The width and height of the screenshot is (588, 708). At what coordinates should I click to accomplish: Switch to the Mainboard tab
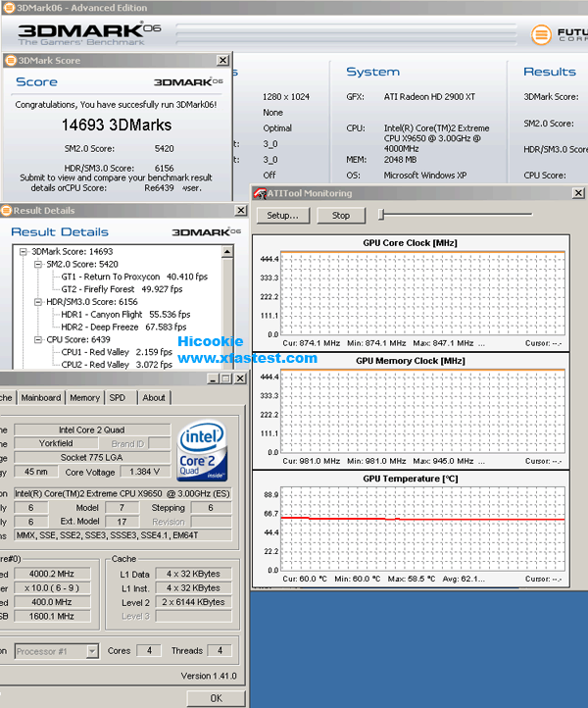coord(41,398)
